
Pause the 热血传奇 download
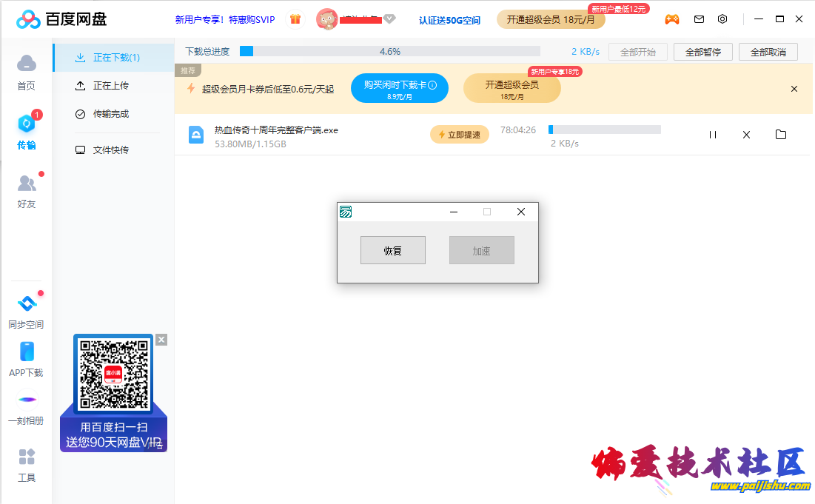pyautogui.click(x=713, y=135)
